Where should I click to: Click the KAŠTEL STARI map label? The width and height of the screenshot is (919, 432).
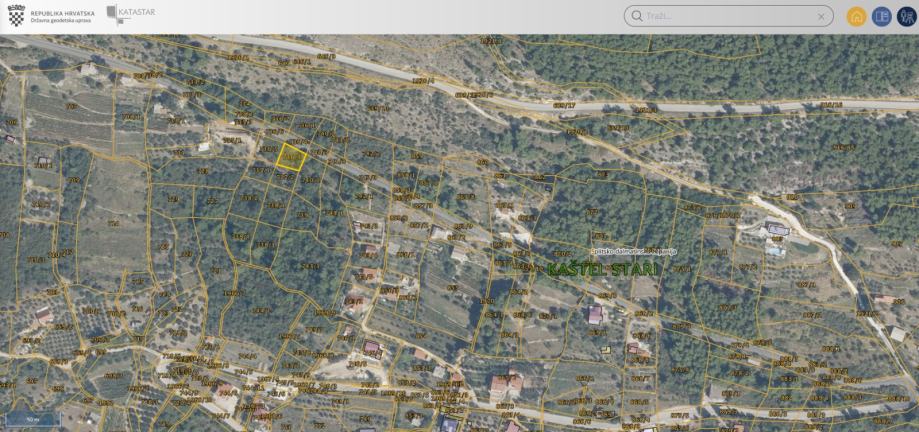(602, 270)
